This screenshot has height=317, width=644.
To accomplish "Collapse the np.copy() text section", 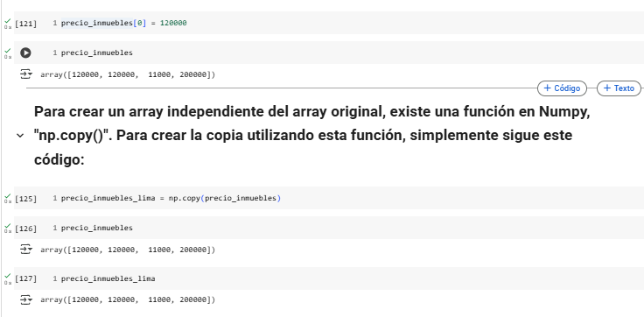I will [20, 136].
